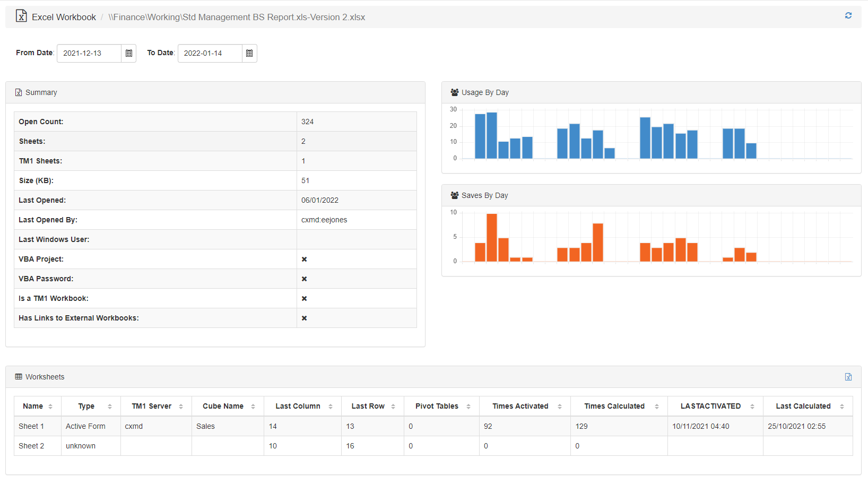Click the Usage By Day panel header

(485, 92)
